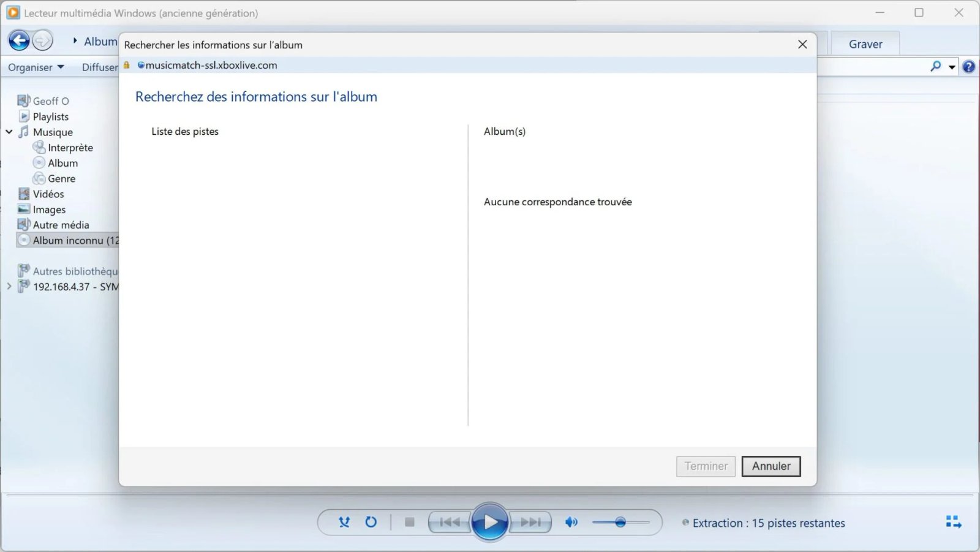The width and height of the screenshot is (980, 552).
Task: Adjust the volume slider
Action: (x=620, y=523)
